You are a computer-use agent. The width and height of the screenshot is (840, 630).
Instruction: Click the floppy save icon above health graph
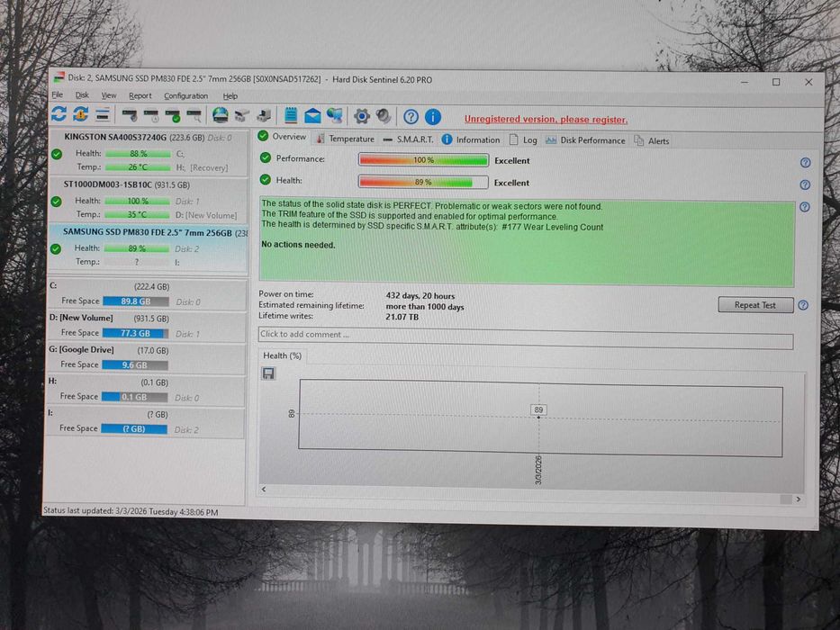pyautogui.click(x=268, y=373)
